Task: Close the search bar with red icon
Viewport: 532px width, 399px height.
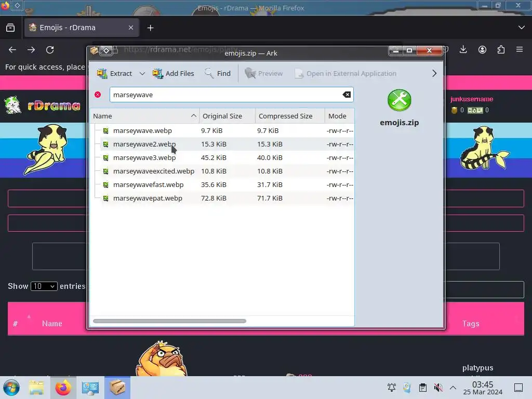Action: 98,95
